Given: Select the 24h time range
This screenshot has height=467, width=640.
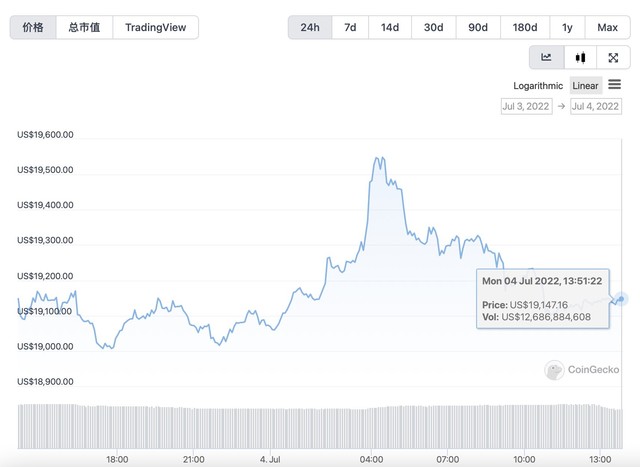Looking at the screenshot, I should [x=309, y=27].
